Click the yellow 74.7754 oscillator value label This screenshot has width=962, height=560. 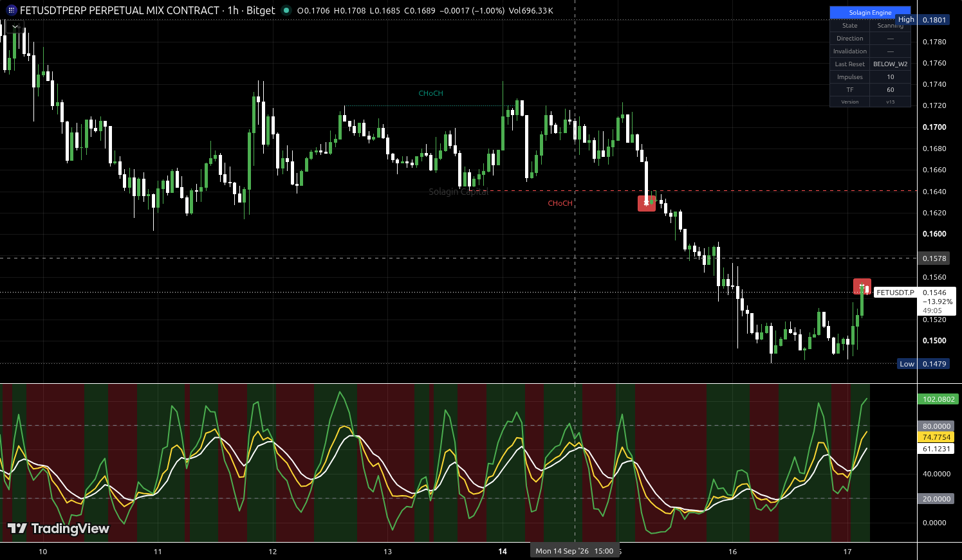[936, 437]
